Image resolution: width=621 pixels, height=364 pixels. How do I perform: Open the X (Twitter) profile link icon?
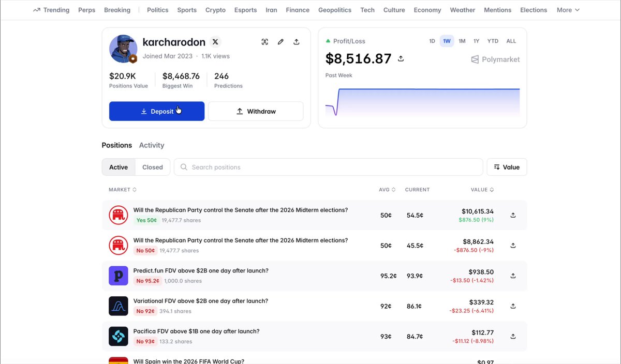(215, 42)
